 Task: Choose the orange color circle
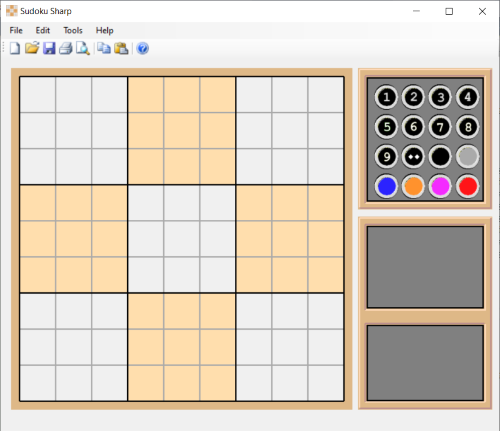click(413, 186)
